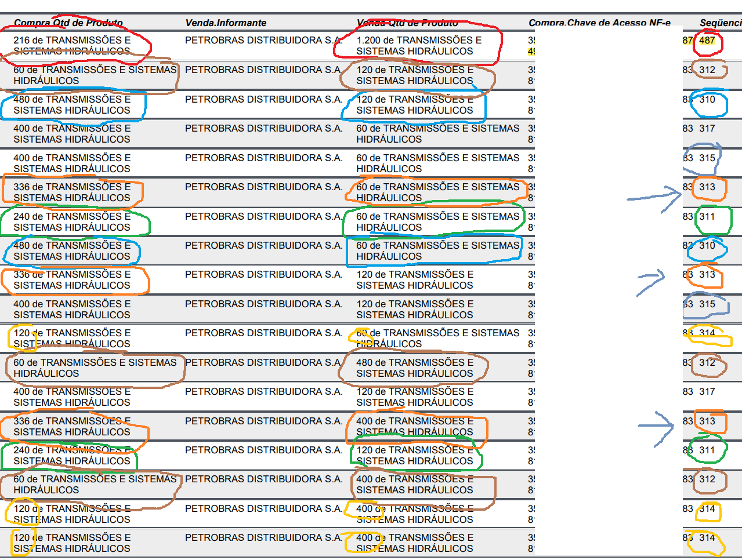Select Compra 336 cell in the Venda 120 row
742x560 pixels.
tap(72, 280)
